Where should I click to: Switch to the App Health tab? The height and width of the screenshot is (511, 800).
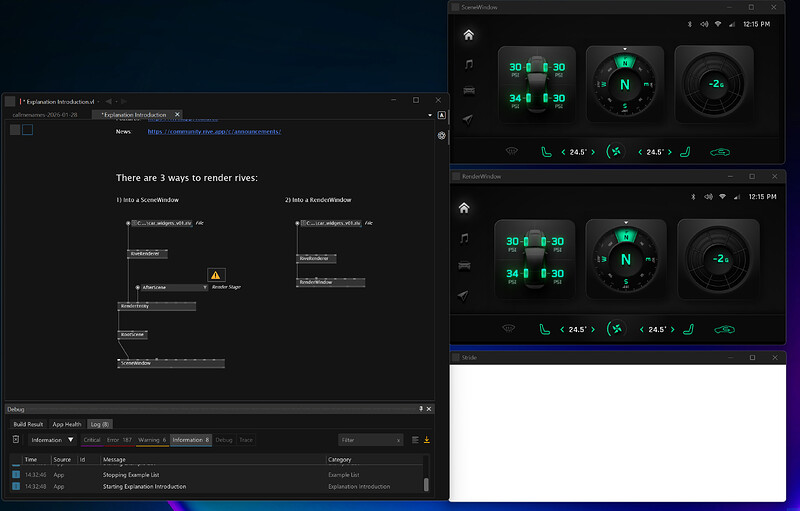click(x=66, y=424)
